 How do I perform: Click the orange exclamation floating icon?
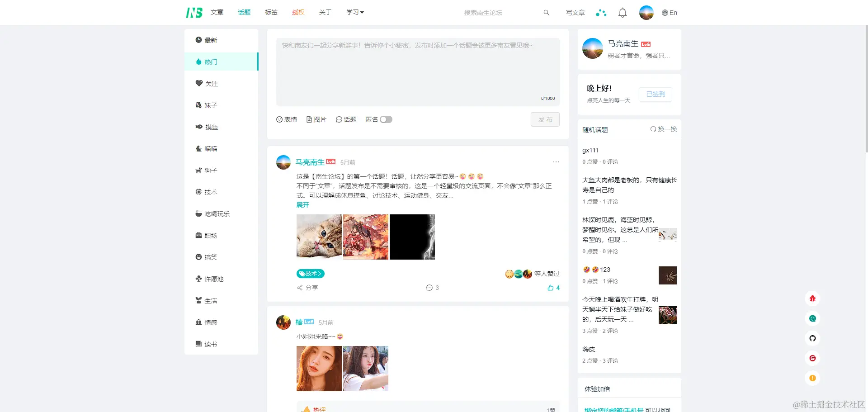812,378
